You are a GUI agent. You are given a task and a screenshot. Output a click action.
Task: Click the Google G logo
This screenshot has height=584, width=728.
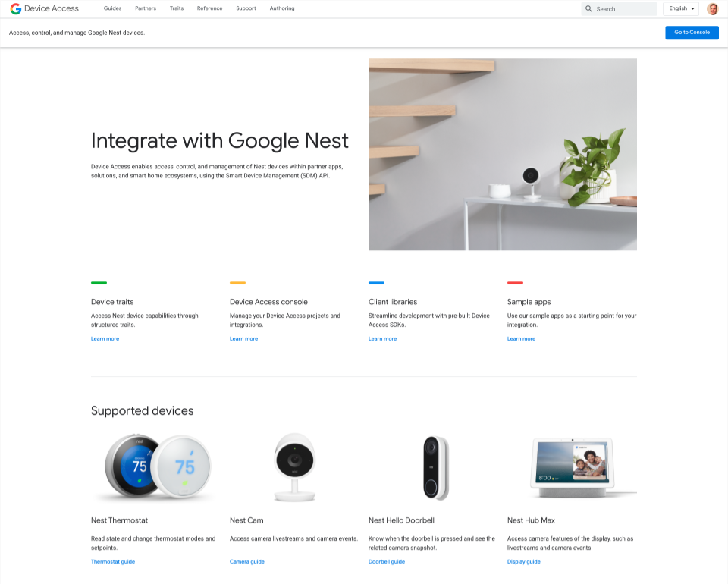pyautogui.click(x=16, y=9)
